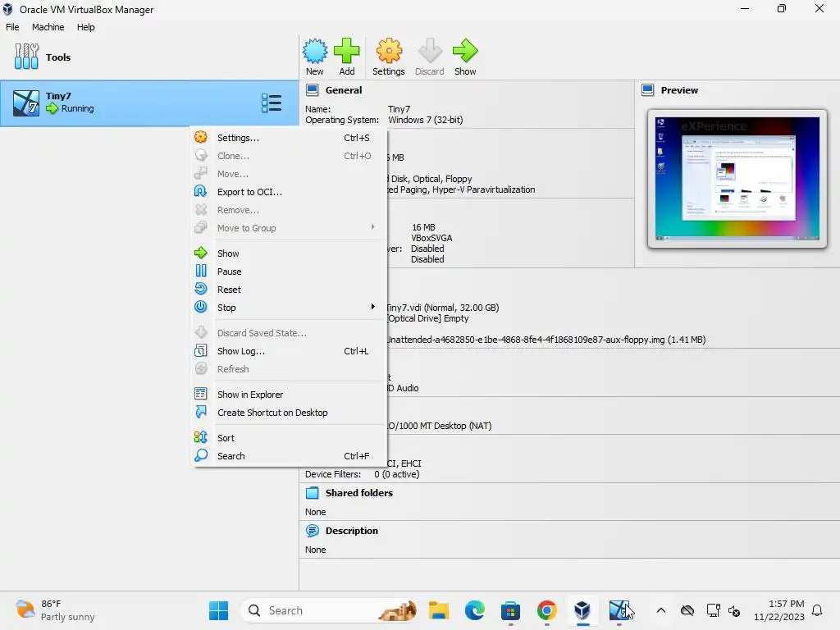
Task: Click the Tools icon in sidebar
Action: (27, 57)
